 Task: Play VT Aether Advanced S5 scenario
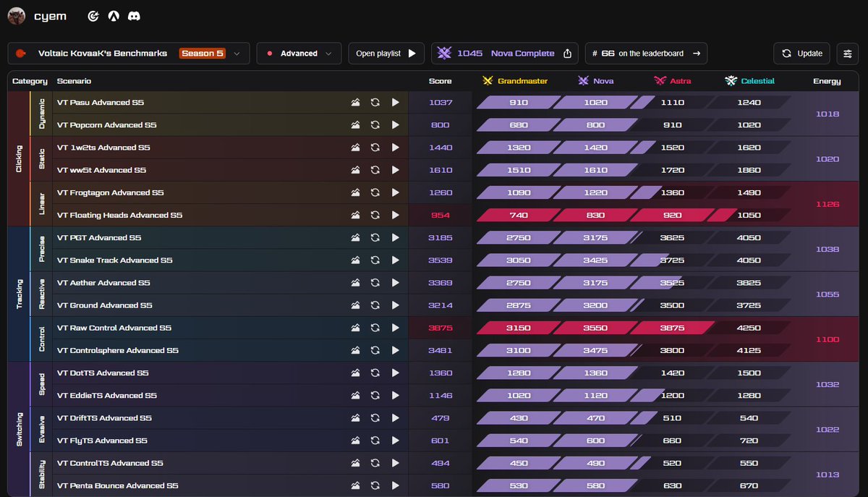click(395, 283)
